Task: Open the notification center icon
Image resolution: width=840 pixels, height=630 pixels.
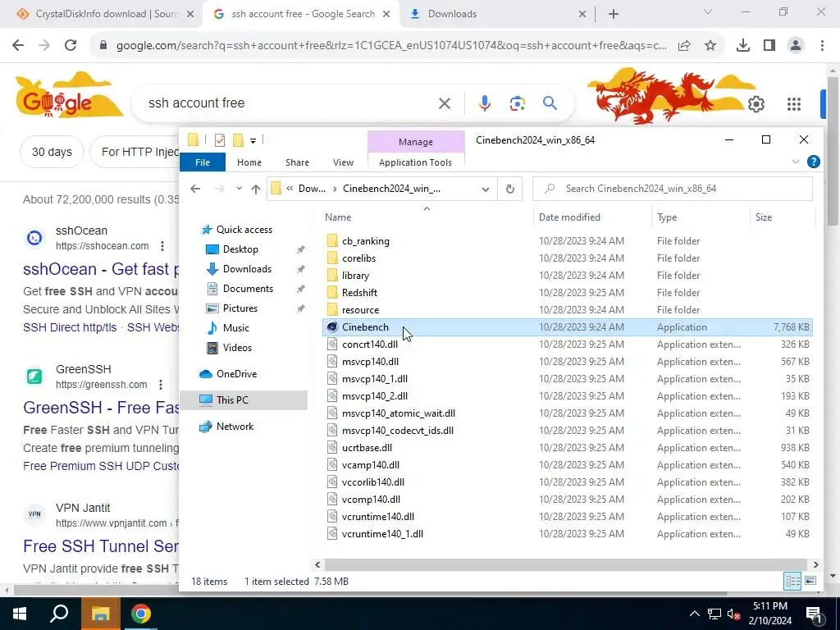Action: [814, 614]
